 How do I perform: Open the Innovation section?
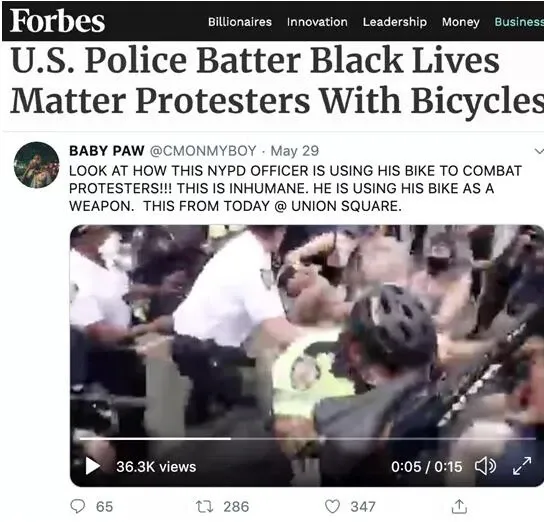pyautogui.click(x=317, y=22)
